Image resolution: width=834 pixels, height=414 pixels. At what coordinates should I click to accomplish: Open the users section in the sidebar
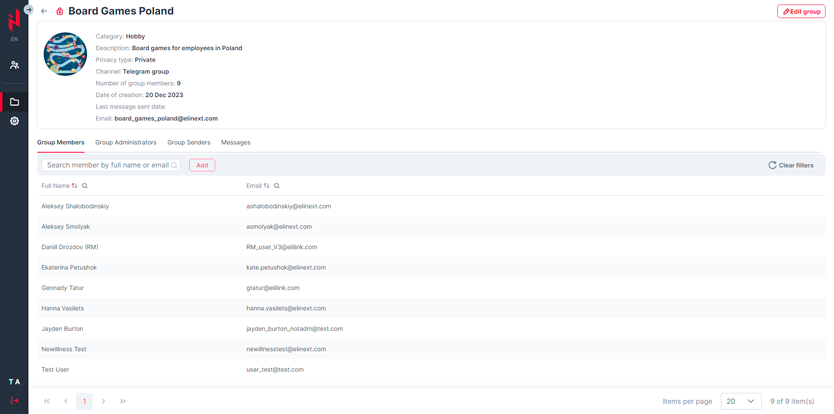(14, 65)
